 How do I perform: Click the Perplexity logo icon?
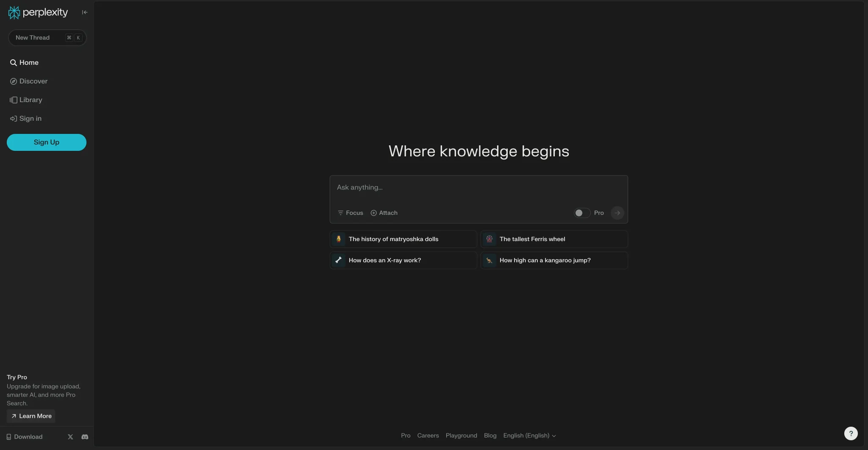pos(14,13)
